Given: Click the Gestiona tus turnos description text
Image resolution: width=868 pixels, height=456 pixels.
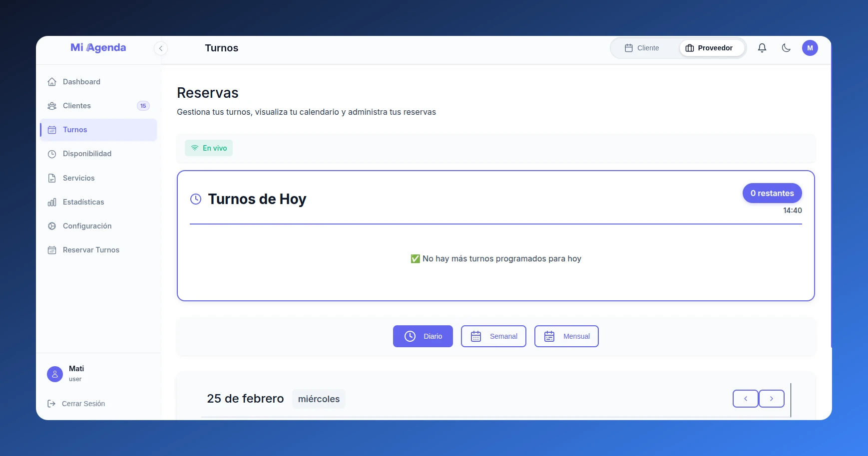Looking at the screenshot, I should tap(306, 112).
